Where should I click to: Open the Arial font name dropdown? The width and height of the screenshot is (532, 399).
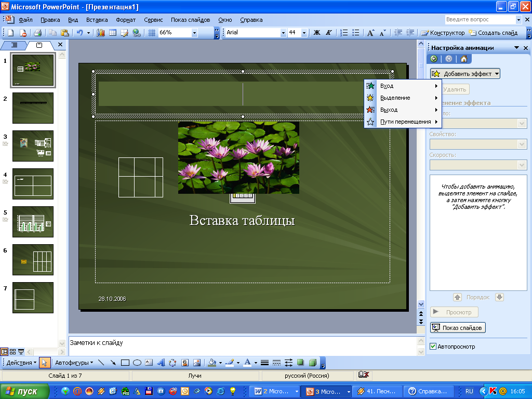tap(283, 33)
